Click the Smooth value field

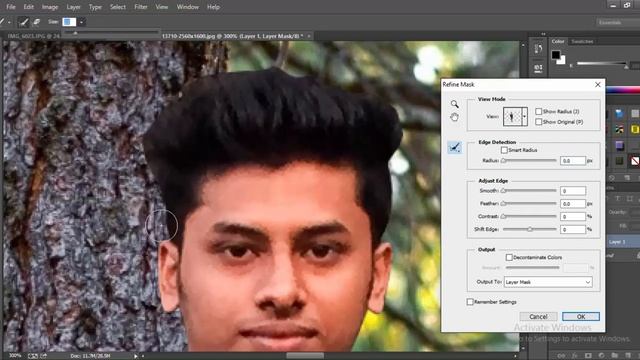click(573, 191)
